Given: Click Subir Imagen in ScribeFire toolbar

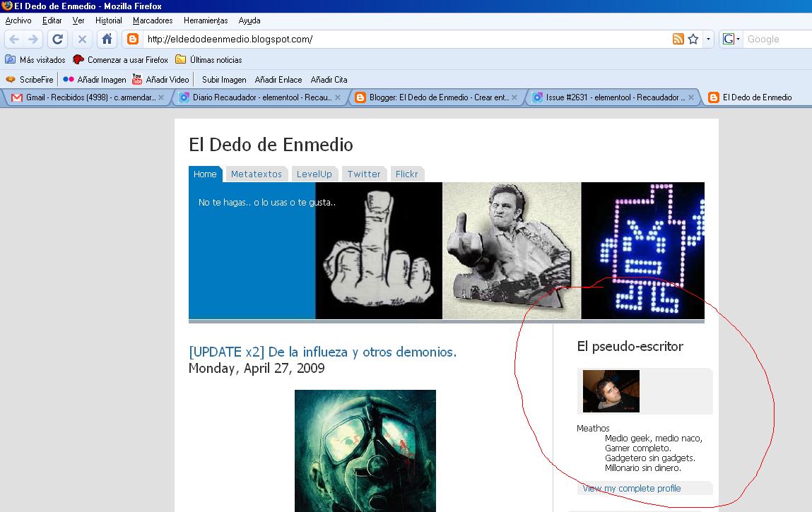Looking at the screenshot, I should coord(224,79).
